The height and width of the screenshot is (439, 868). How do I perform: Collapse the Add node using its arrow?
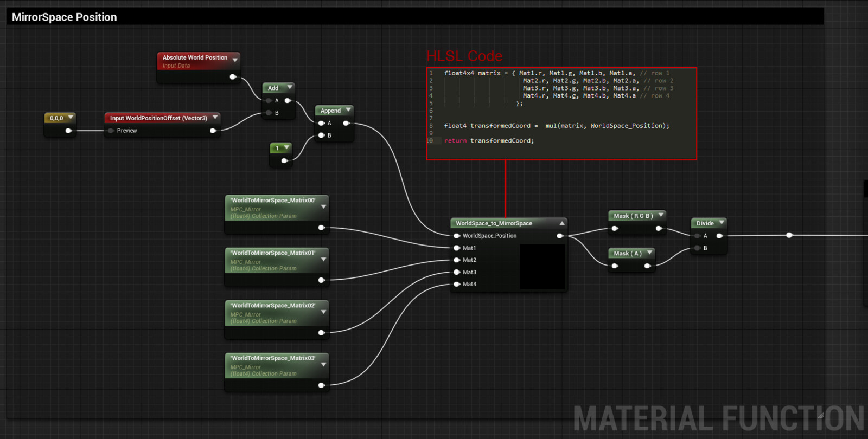[290, 87]
